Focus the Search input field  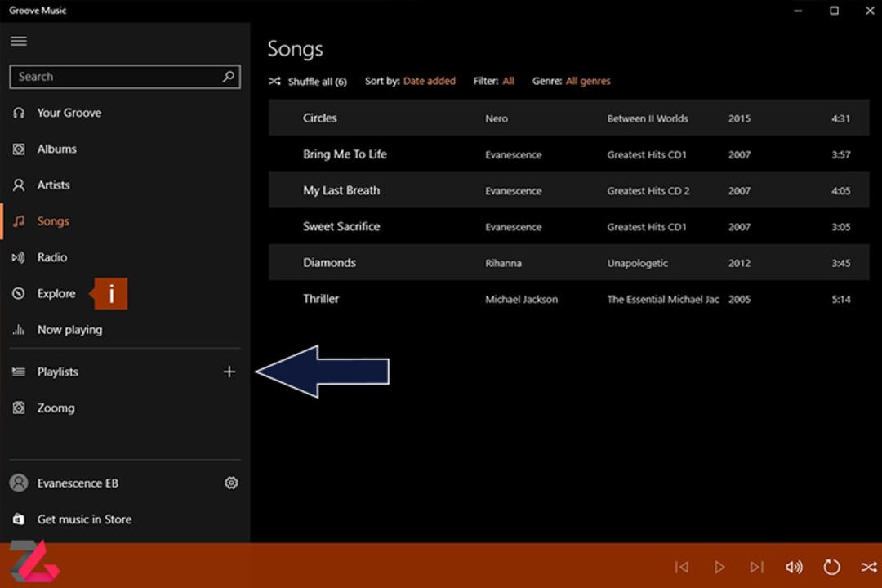pos(125,77)
